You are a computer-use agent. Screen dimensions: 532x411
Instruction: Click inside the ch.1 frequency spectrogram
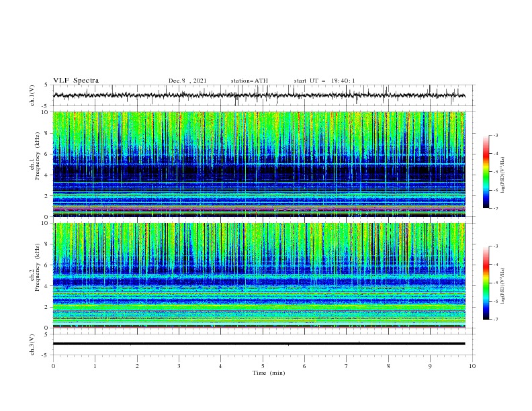tap(259, 164)
